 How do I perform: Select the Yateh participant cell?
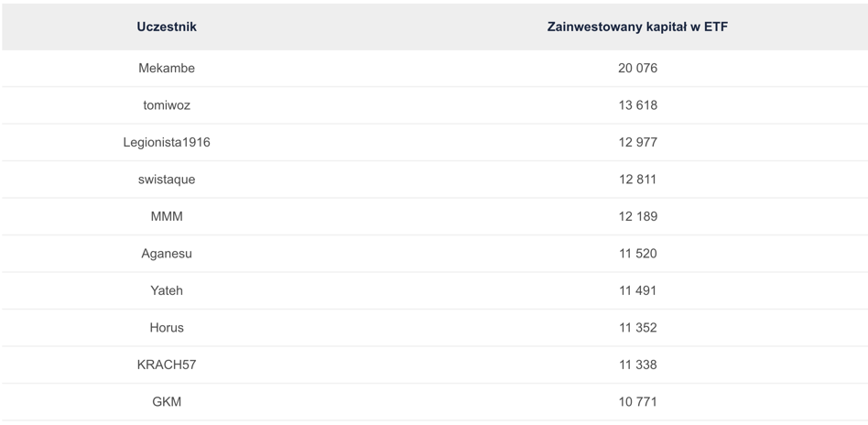[x=167, y=290]
